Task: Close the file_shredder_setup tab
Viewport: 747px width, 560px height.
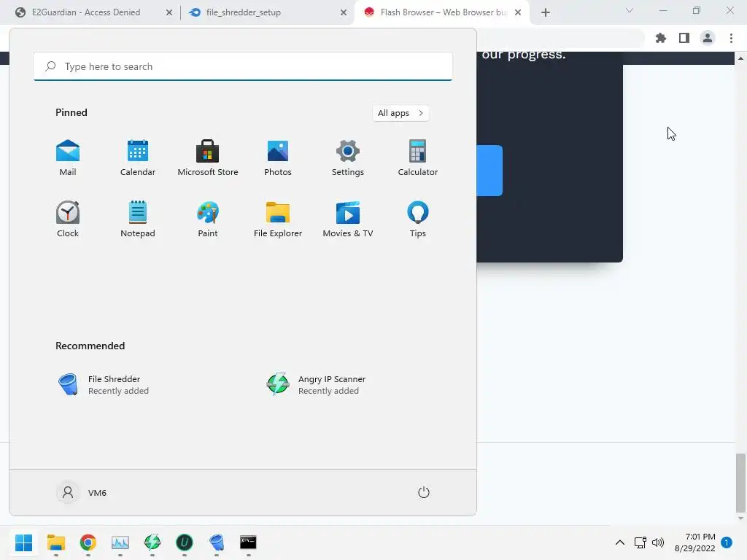Action: (344, 12)
